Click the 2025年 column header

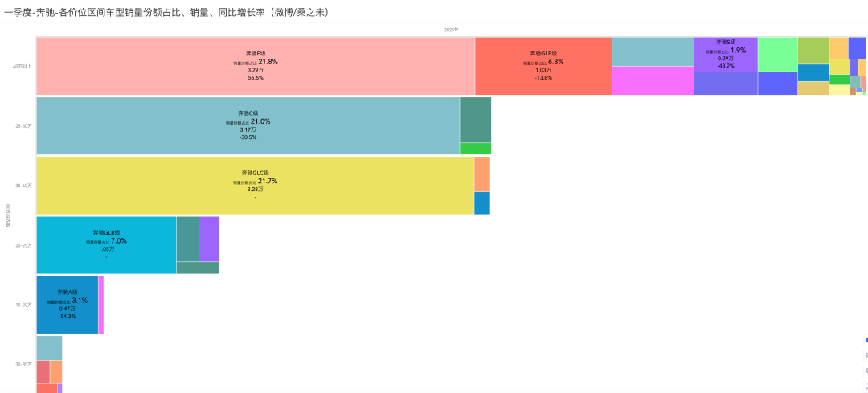(x=451, y=30)
